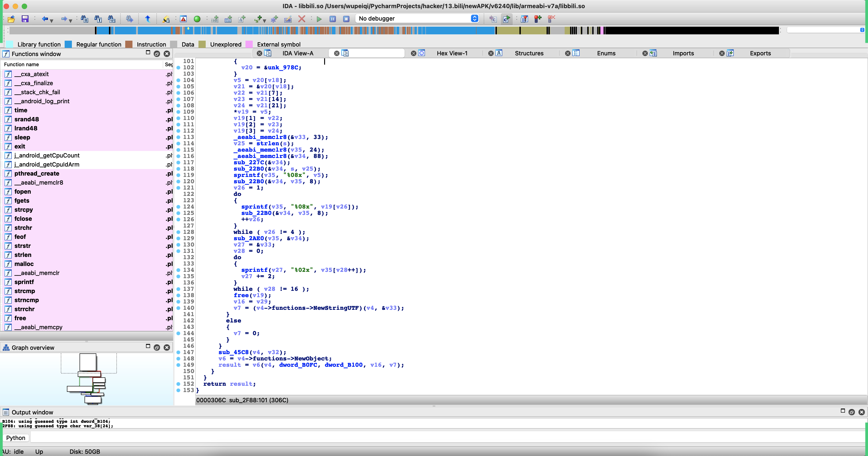
Task: Start the process with the green play button
Action: point(319,19)
